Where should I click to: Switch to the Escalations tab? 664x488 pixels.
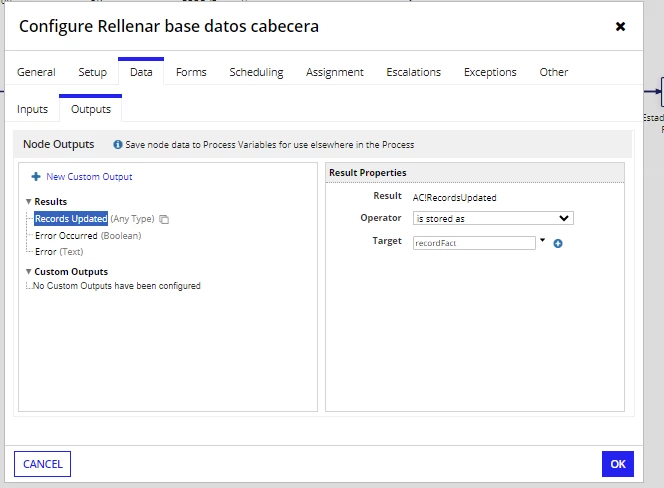tap(413, 72)
